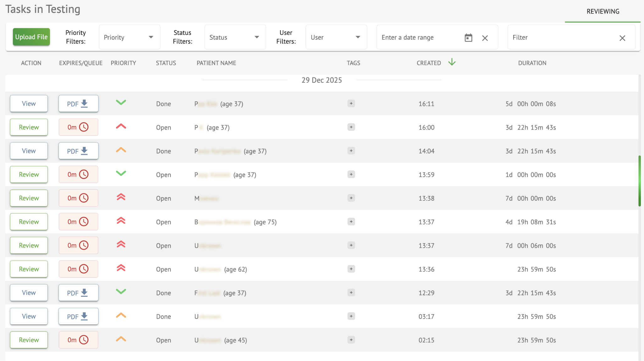Focus the Filter text input
The width and height of the screenshot is (644, 361).
click(563, 37)
